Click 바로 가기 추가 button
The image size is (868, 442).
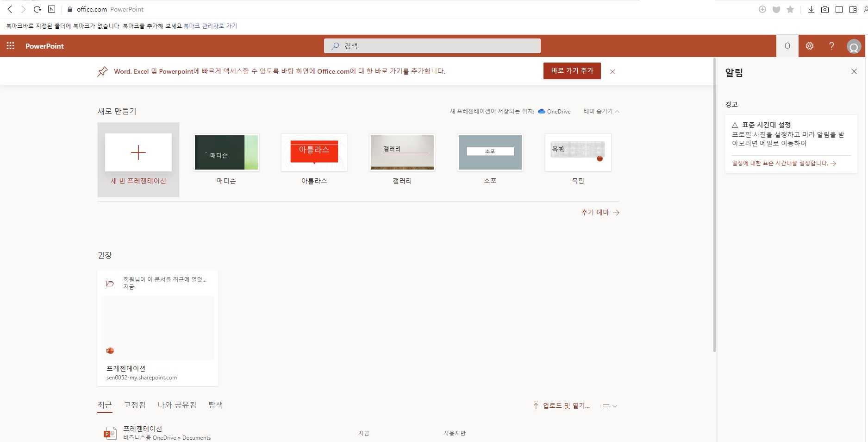click(572, 71)
